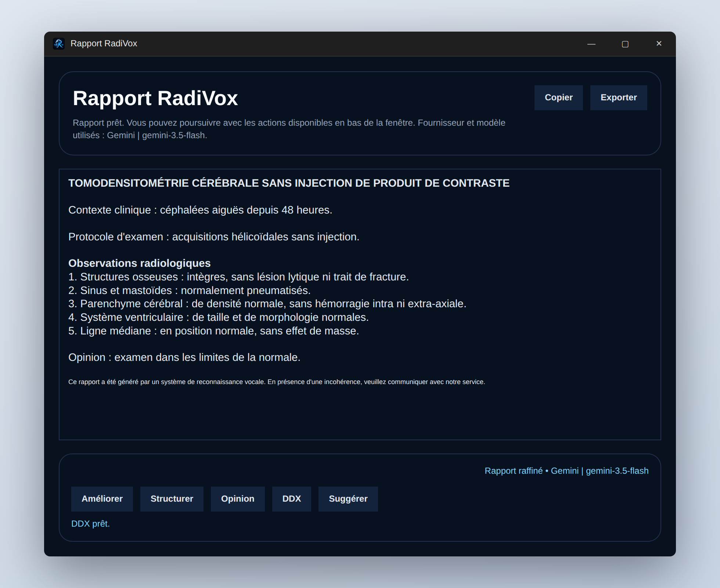
Task: Click line '1. Structures osseuses'
Action: coord(238,277)
